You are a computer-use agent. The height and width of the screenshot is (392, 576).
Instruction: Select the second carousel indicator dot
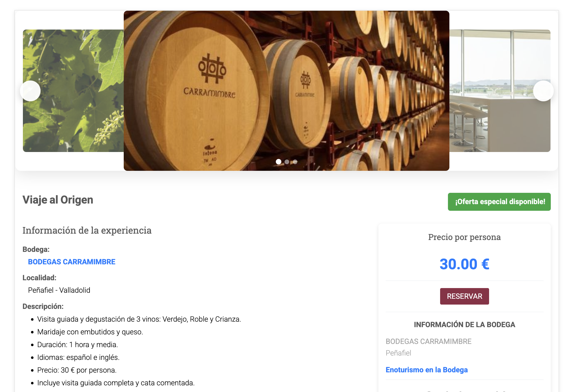pos(287,162)
